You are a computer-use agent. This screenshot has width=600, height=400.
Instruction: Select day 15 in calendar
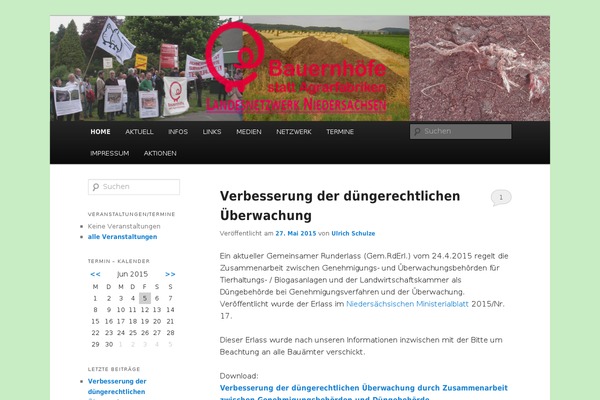pos(95,322)
